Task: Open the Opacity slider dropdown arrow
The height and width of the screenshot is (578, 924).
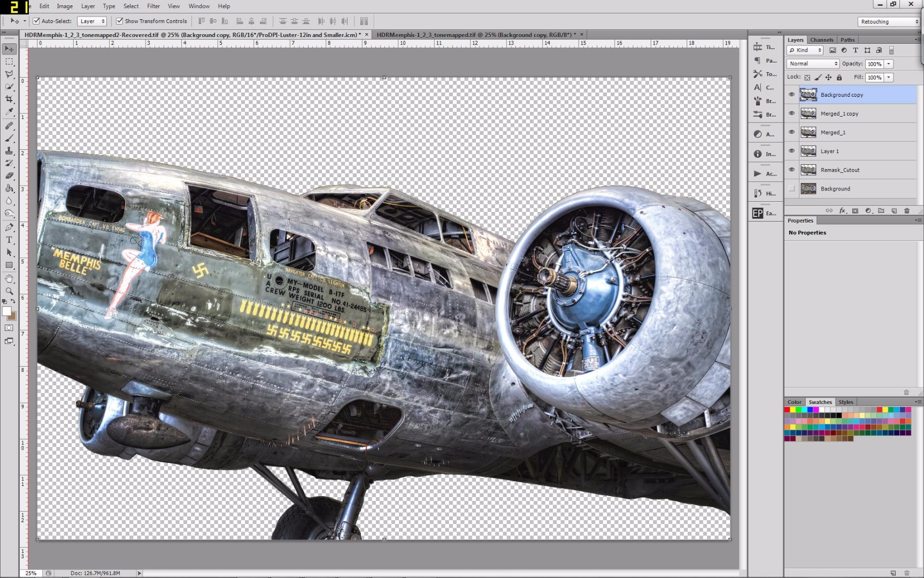Action: pyautogui.click(x=889, y=64)
